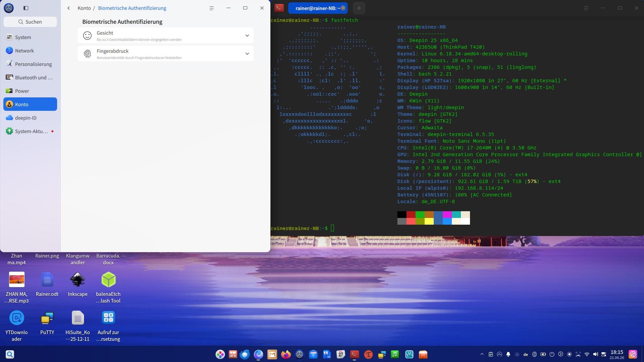Open the Inkscape desktop icon
Screen dimensions: 644x362
[x=78, y=285]
